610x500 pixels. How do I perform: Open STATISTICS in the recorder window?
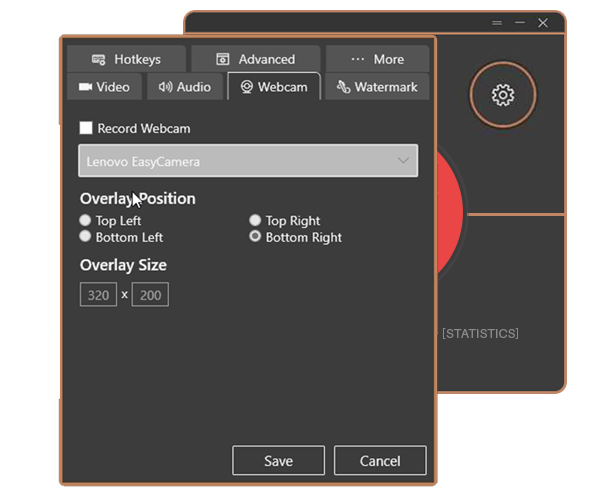(480, 333)
